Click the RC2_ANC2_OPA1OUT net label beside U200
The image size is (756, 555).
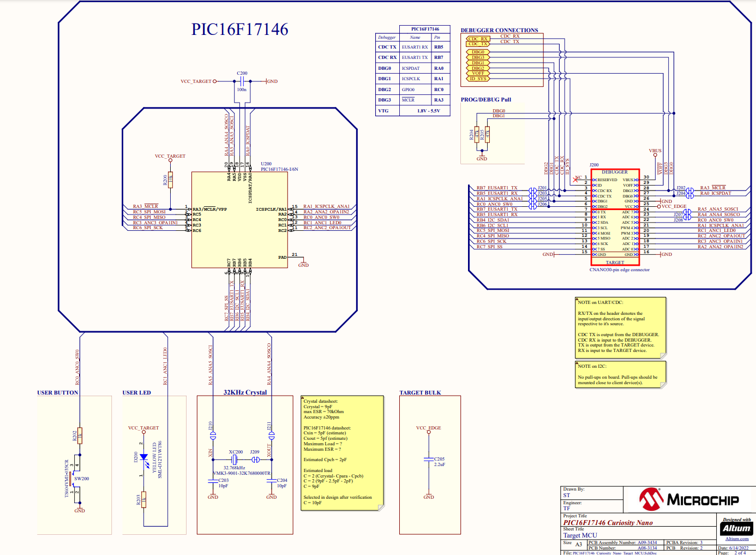tap(327, 228)
